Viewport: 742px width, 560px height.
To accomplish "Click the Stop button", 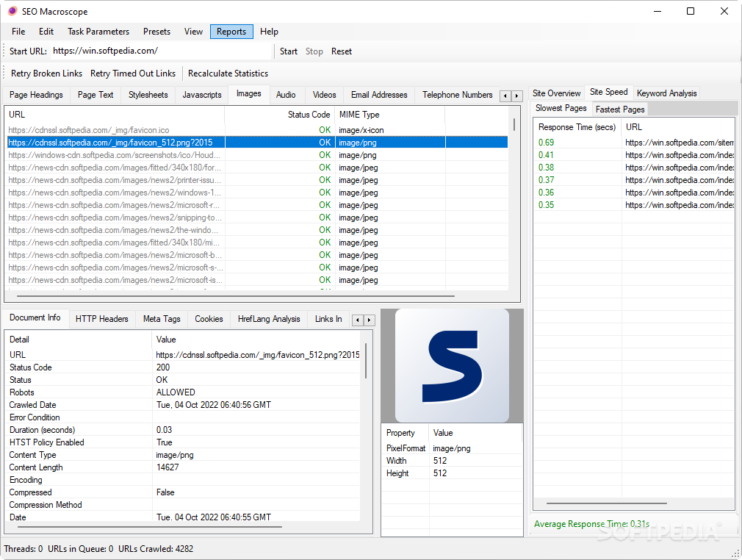I will (x=314, y=51).
